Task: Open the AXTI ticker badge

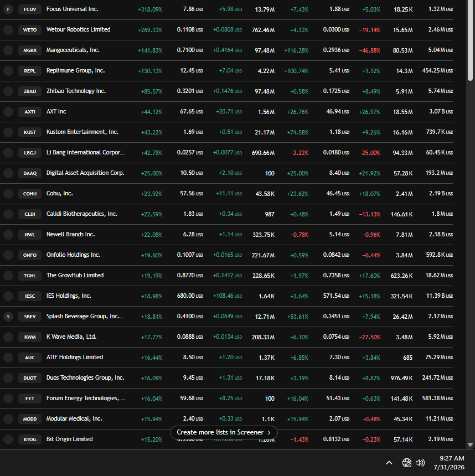Action: 30,112
